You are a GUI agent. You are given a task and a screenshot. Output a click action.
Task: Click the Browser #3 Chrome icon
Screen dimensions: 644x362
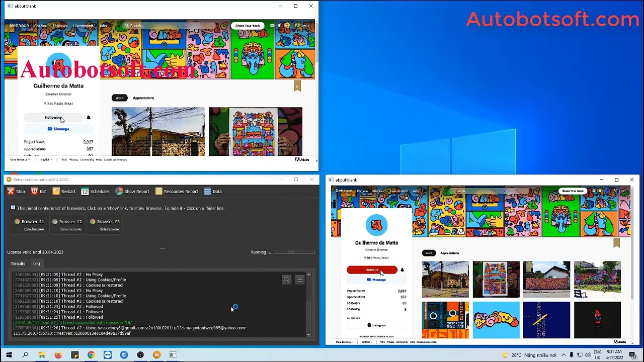[93, 221]
